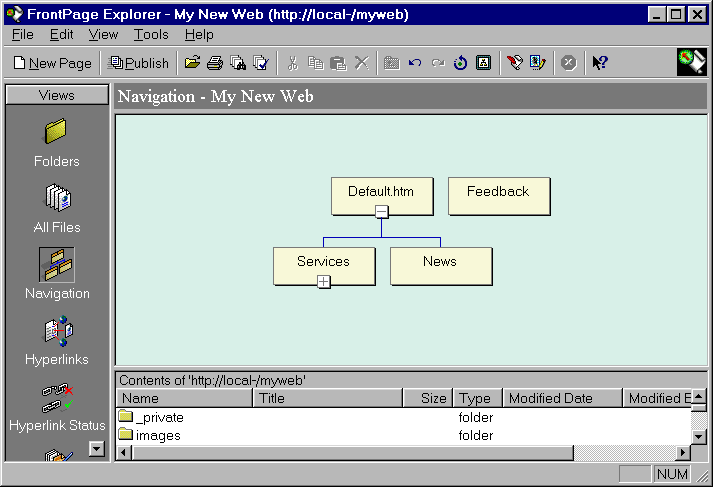Open the Edit menu
713x487 pixels.
(x=61, y=35)
